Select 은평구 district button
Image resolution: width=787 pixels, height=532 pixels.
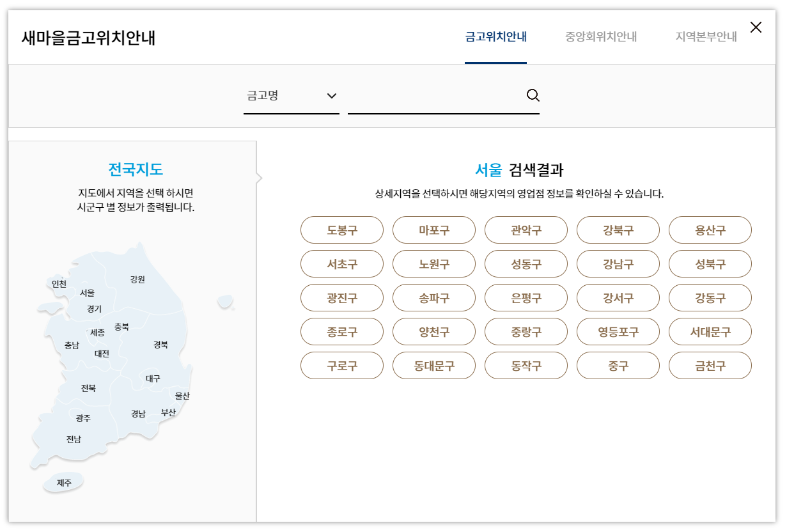tap(526, 298)
